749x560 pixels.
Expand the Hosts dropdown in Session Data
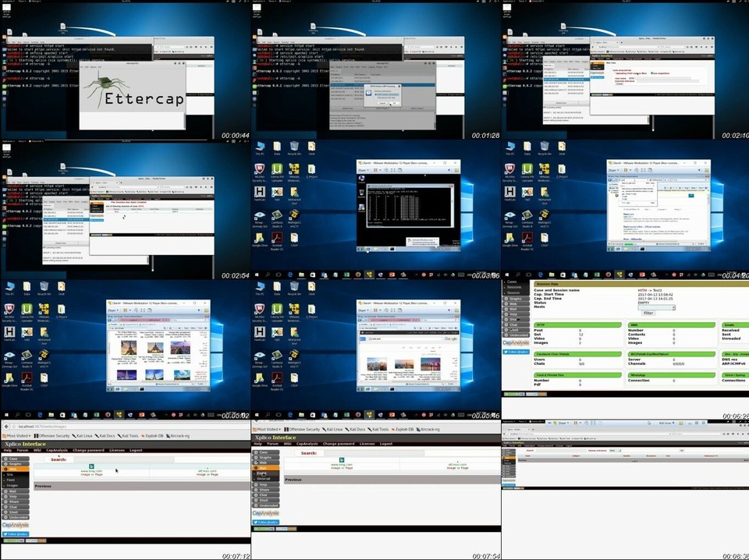pos(673,307)
